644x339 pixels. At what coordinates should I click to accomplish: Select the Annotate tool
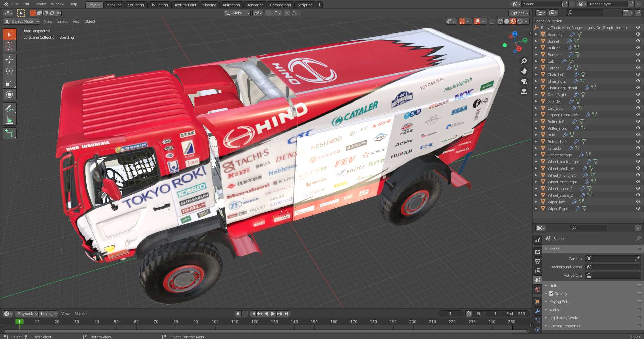9,108
